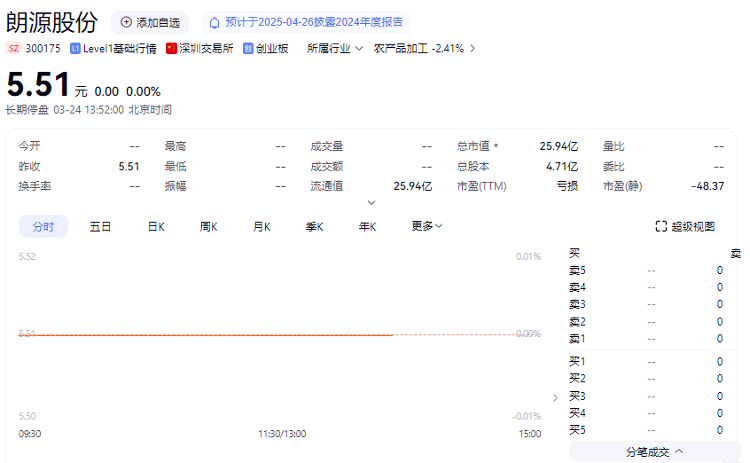Switch to the 五日 chart tab
Viewport: 750px width, 463px height.
(x=100, y=226)
